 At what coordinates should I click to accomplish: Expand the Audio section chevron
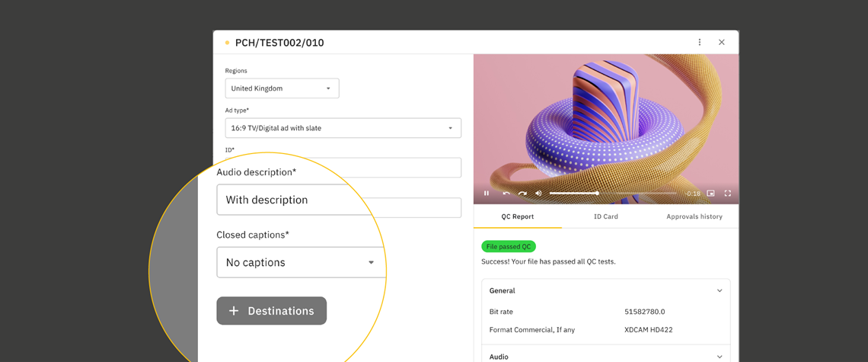[x=720, y=357]
